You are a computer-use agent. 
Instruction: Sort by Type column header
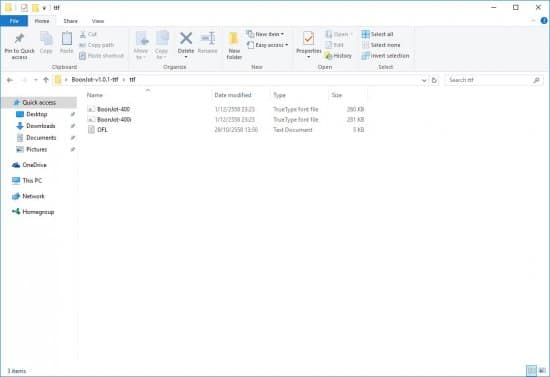(280, 95)
